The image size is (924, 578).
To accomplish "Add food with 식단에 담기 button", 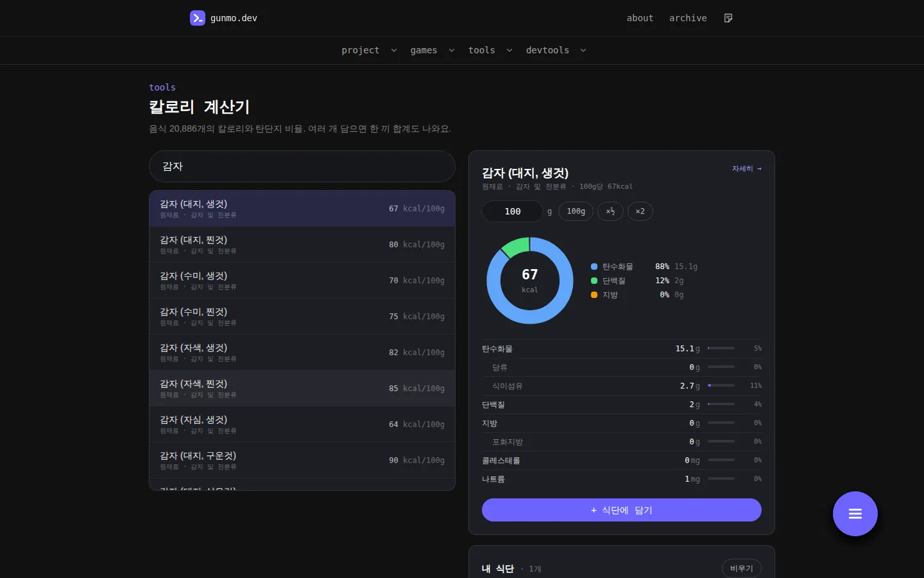I will tap(622, 510).
